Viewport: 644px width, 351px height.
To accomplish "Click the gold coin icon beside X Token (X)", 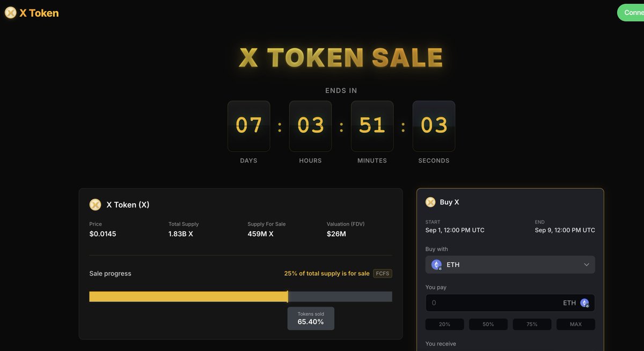I will pos(95,204).
